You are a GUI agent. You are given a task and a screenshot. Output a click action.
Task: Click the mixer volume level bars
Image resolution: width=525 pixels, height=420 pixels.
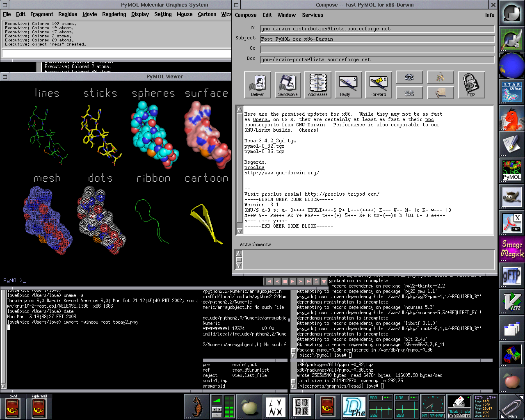229,407
